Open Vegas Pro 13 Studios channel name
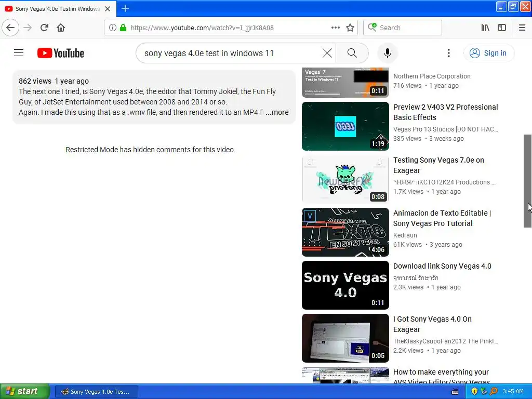Screen dimensions: 532x399 (445, 129)
